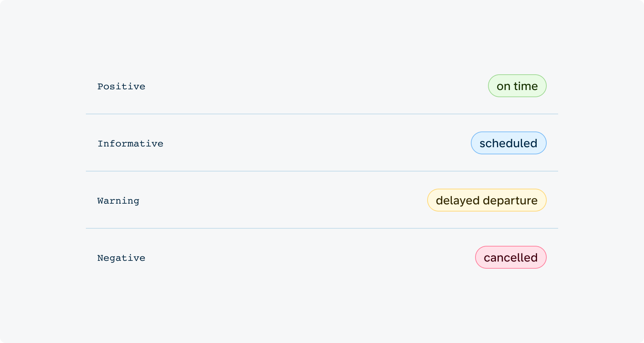Click the pink swatch behind 'cancelled'

click(511, 257)
